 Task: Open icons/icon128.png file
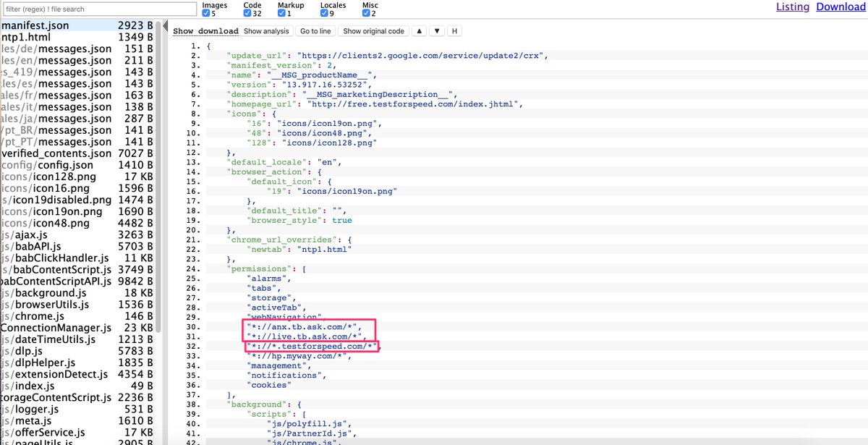[77, 177]
